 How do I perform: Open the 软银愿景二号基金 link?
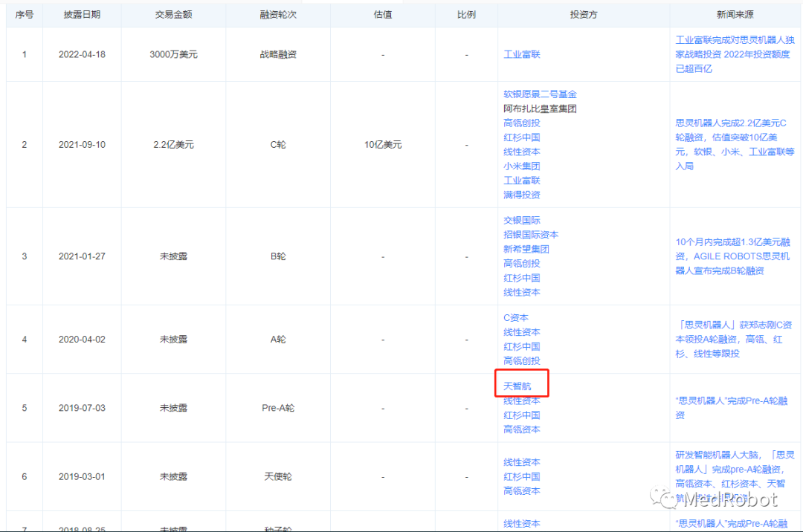[x=539, y=94]
